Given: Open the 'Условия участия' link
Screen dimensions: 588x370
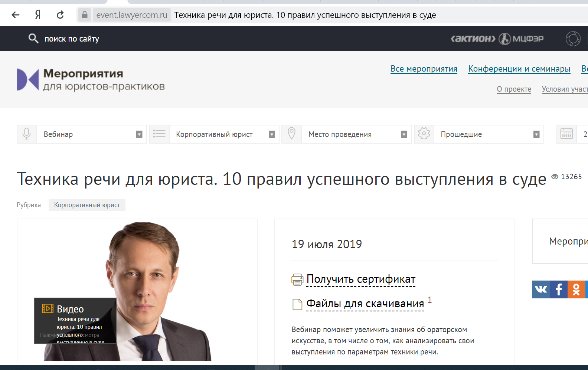Looking at the screenshot, I should click(565, 89).
